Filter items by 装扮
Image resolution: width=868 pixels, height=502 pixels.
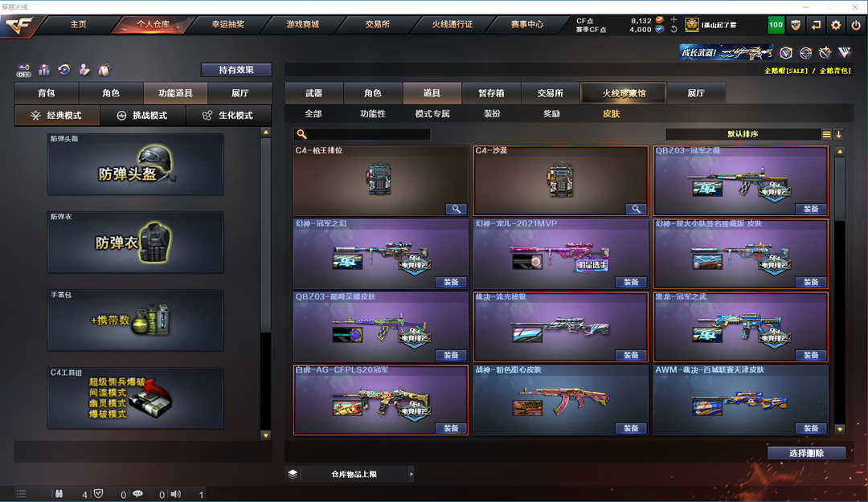coord(492,113)
